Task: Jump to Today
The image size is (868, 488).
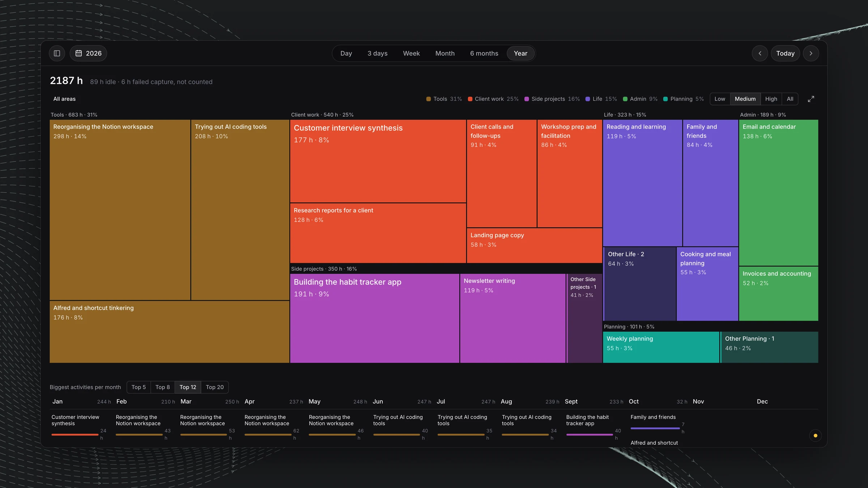Action: pos(785,53)
